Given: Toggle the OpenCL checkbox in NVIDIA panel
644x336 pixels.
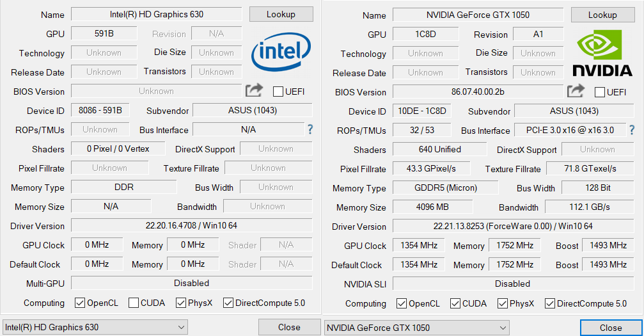Looking at the screenshot, I should (402, 303).
